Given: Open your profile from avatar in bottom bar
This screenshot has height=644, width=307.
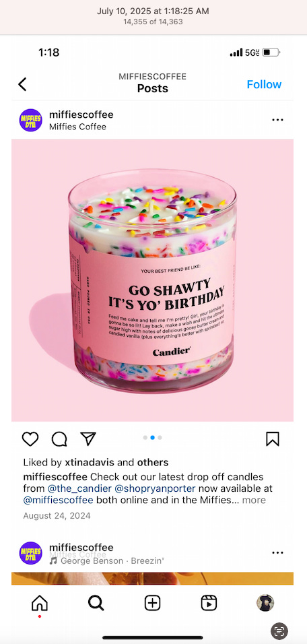Looking at the screenshot, I should point(265,603).
